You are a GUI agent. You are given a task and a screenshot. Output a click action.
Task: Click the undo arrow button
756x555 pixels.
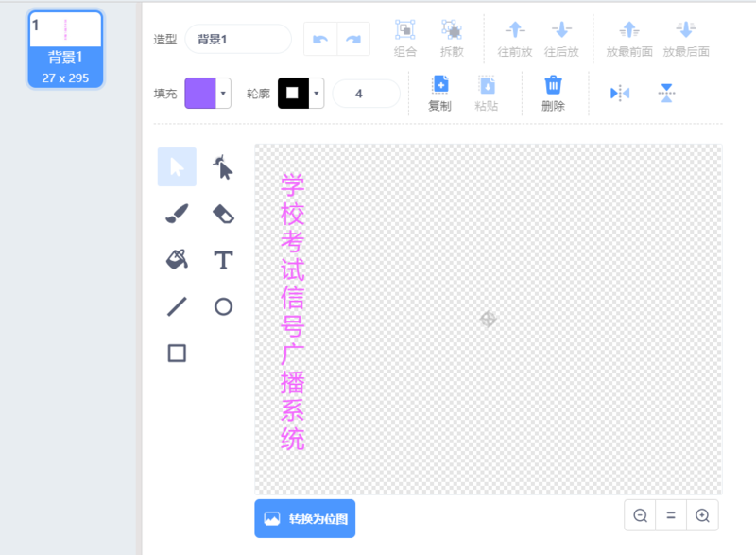click(320, 39)
